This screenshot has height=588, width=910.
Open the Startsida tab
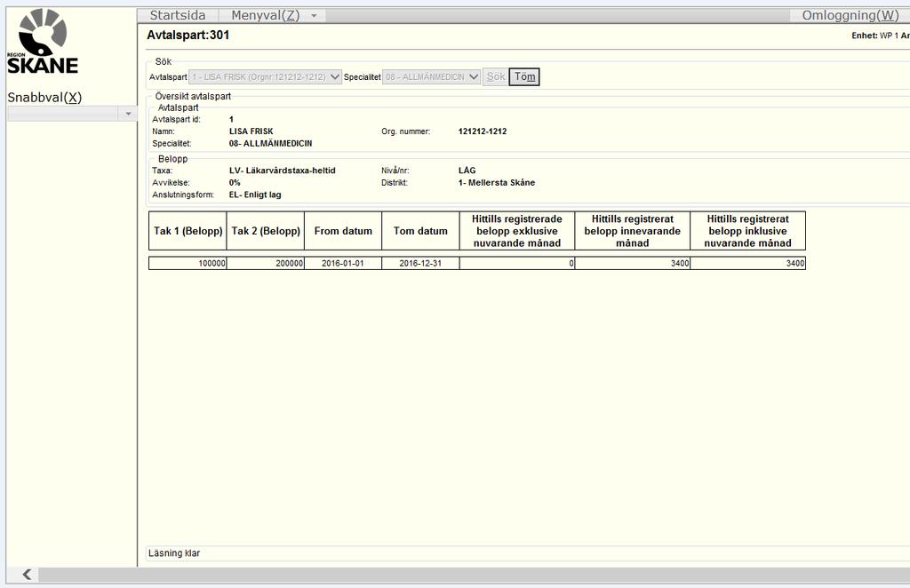[178, 16]
